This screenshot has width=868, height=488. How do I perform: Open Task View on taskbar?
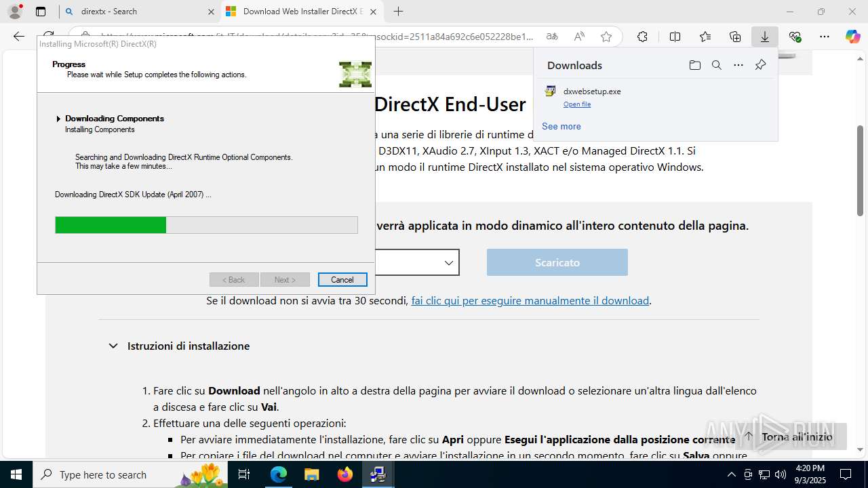(x=244, y=474)
